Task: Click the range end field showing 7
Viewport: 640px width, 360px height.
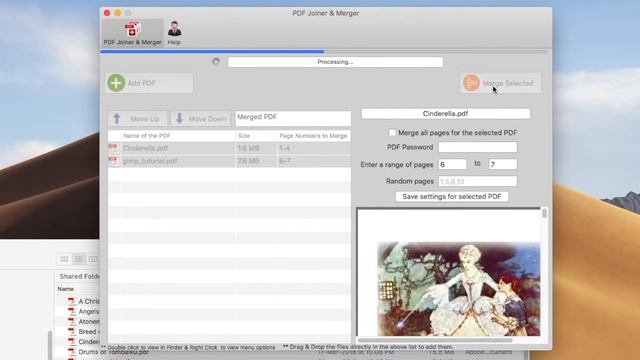Action: point(503,164)
